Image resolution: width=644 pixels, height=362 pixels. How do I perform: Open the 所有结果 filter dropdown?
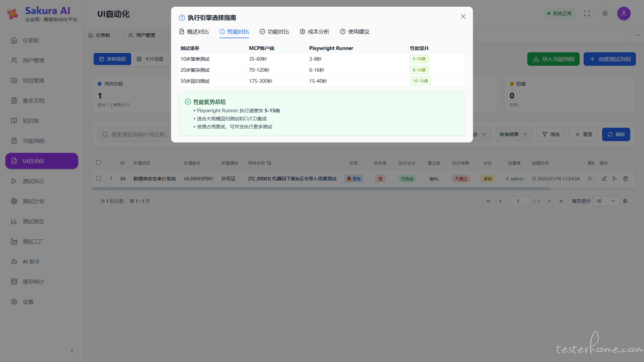coord(513,134)
